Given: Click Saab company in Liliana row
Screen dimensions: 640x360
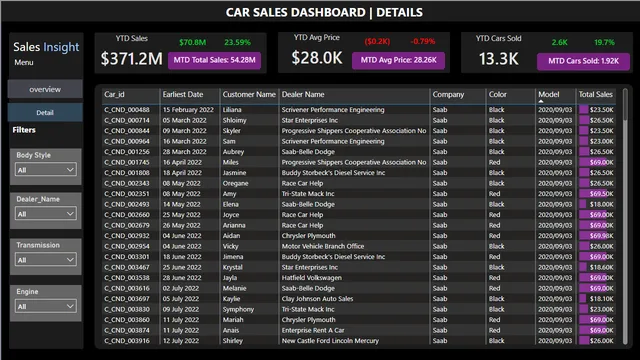Looking at the screenshot, I should (440, 110).
